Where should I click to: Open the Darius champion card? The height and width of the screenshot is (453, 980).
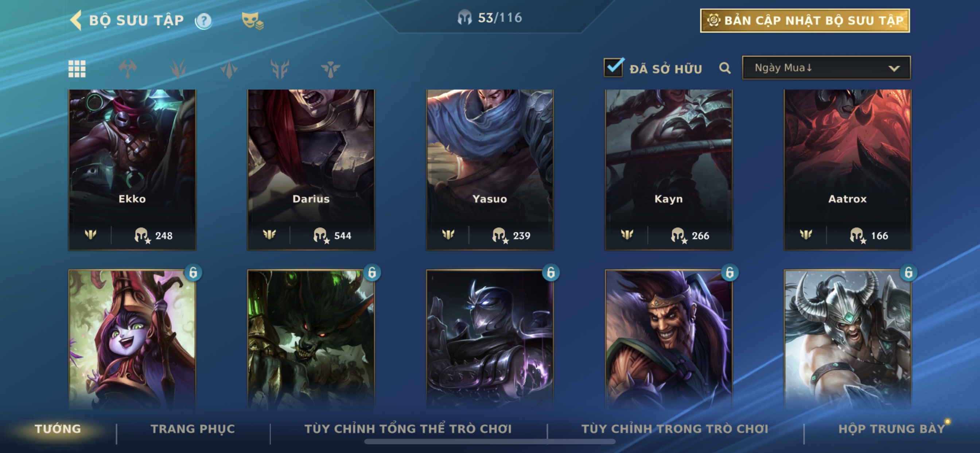(311, 170)
